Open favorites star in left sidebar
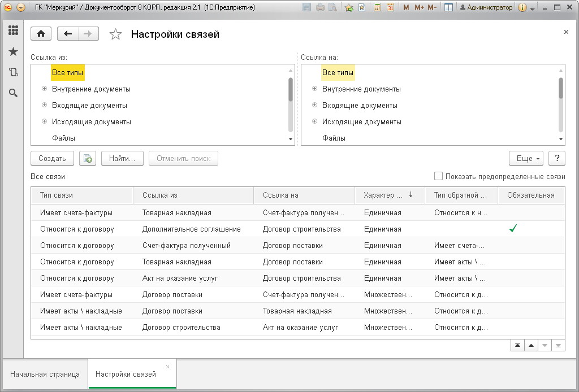The width and height of the screenshot is (579, 392). (14, 51)
